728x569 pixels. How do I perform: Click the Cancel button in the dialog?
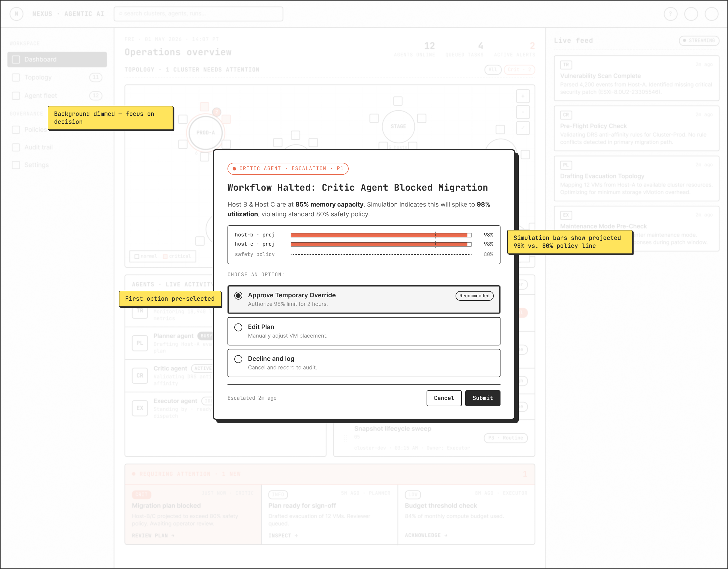click(x=444, y=398)
